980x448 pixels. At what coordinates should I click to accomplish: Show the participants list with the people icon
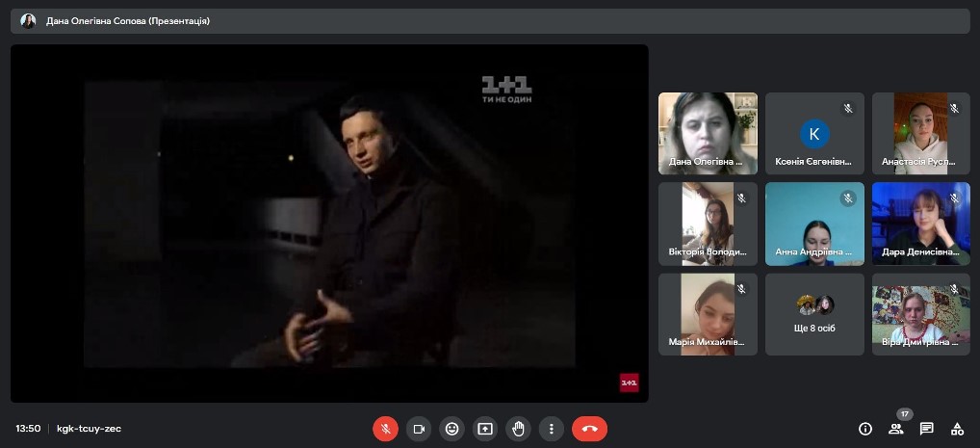click(x=895, y=429)
